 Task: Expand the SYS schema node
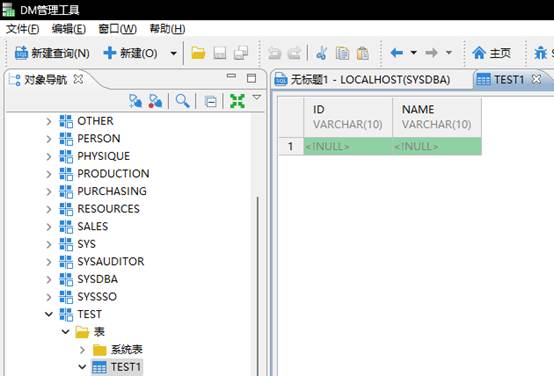[x=49, y=244]
